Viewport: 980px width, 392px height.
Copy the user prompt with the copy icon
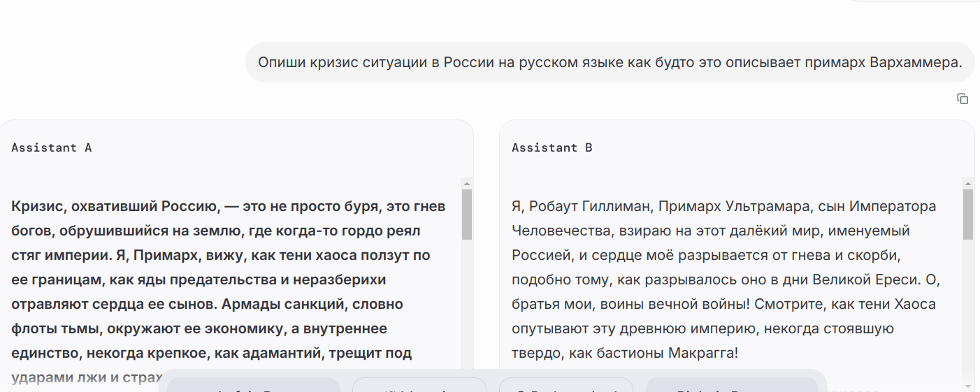[963, 99]
